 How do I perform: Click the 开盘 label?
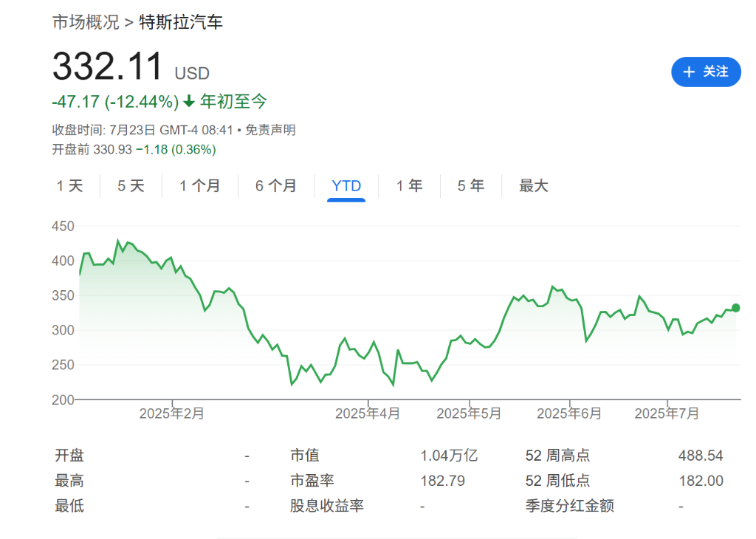point(69,456)
